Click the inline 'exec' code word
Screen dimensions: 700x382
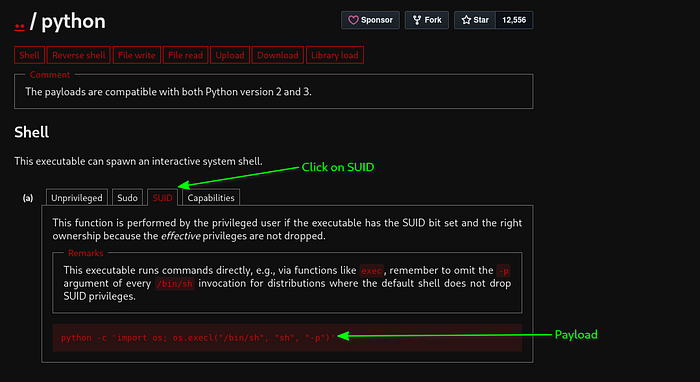[x=371, y=271]
